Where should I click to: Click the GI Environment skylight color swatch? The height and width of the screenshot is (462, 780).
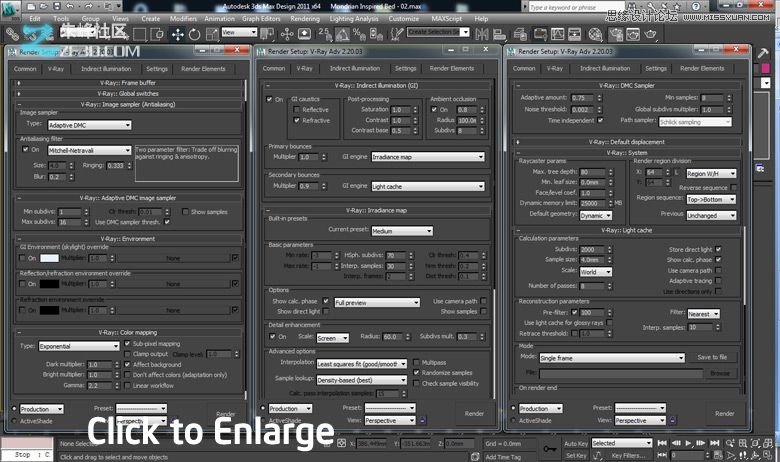pyautogui.click(x=49, y=258)
